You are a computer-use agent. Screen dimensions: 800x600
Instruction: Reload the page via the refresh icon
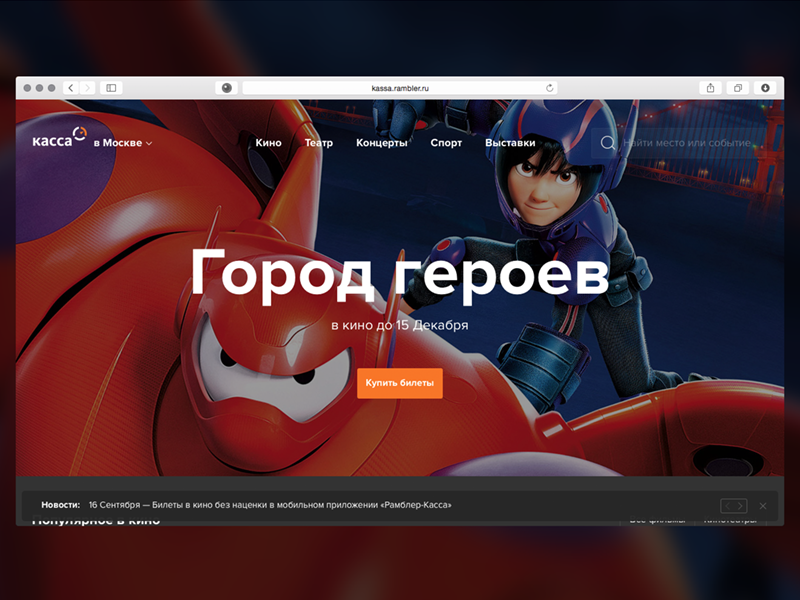pos(549,88)
